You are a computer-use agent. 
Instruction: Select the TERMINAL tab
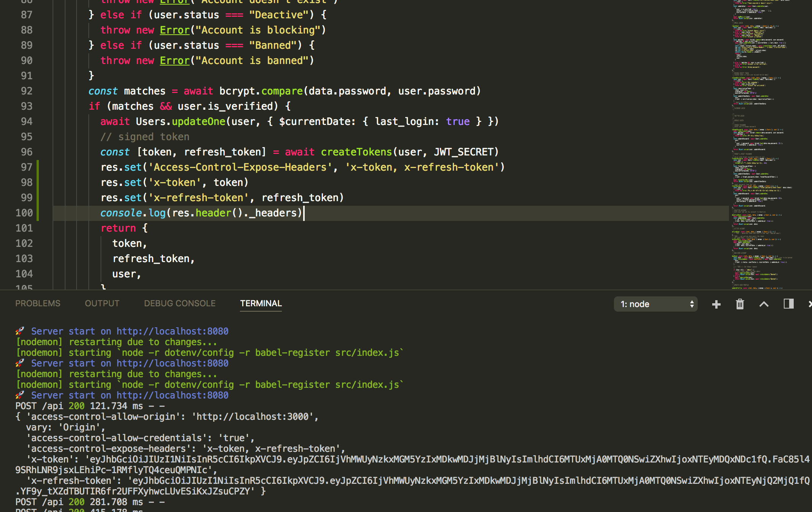261,304
